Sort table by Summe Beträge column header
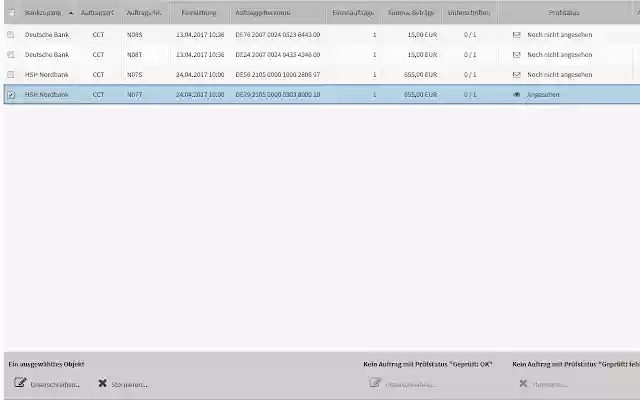Screen dimensions: 640x400 pos(411,13)
